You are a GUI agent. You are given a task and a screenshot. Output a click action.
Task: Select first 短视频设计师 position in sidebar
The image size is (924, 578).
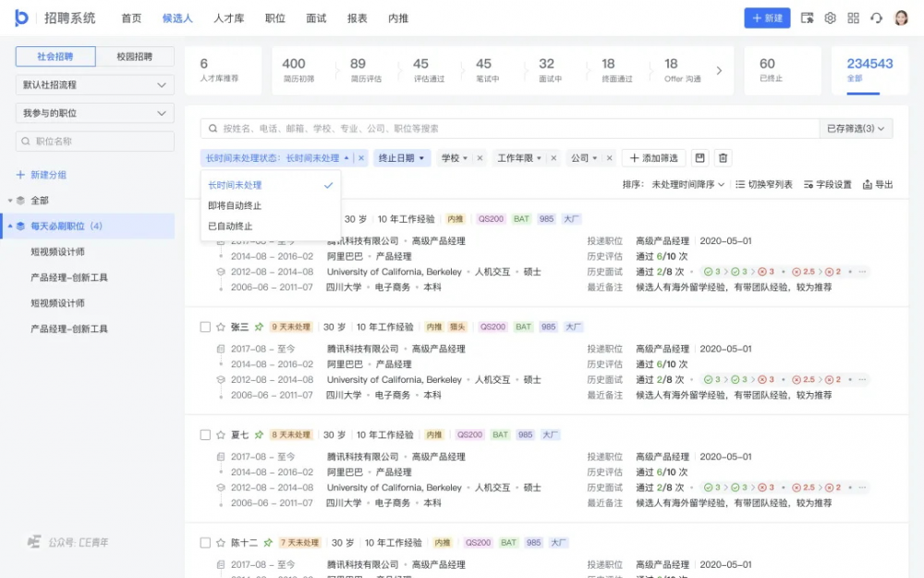coord(57,252)
